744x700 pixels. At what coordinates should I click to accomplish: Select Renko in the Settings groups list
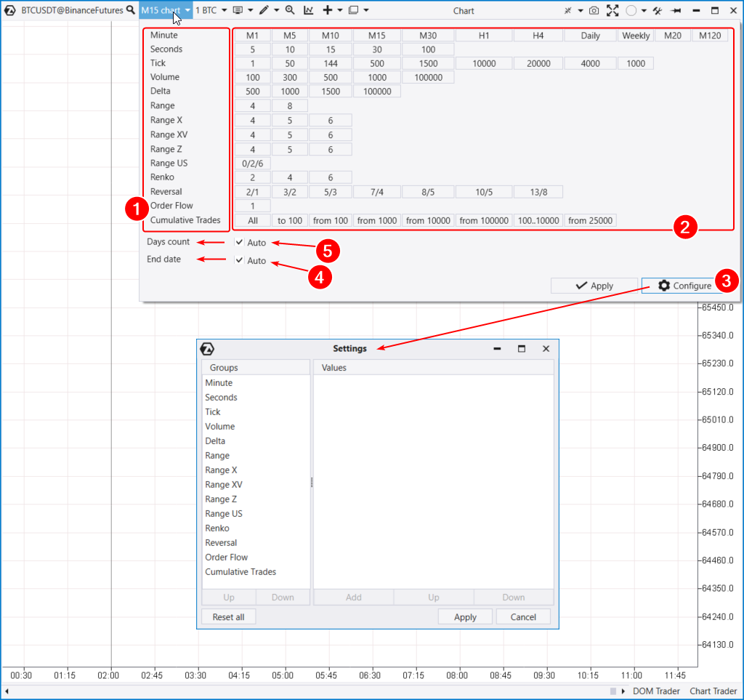(x=217, y=528)
